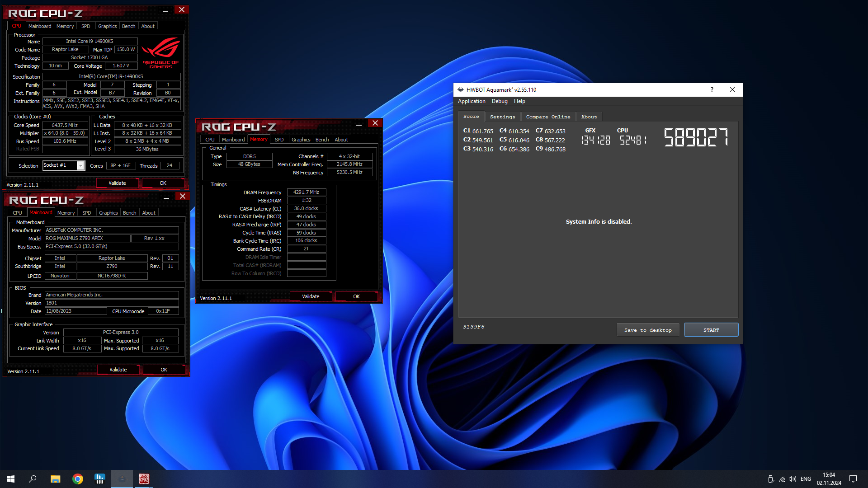Open Windows Start menu

pos(11,479)
